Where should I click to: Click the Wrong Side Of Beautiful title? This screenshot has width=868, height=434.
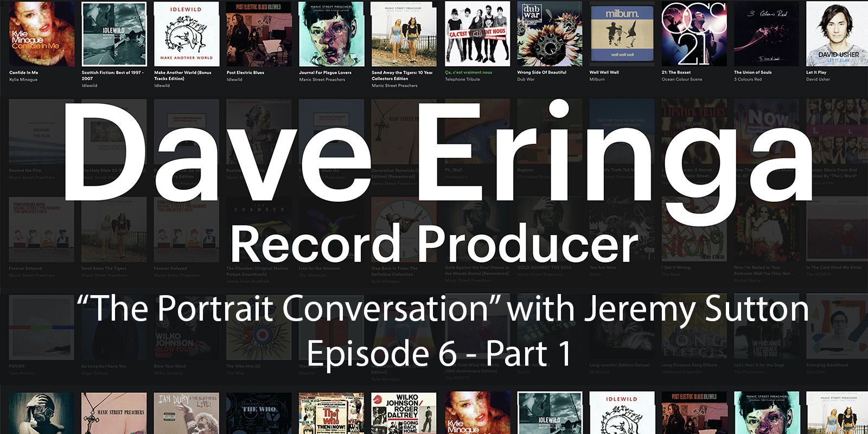click(541, 72)
